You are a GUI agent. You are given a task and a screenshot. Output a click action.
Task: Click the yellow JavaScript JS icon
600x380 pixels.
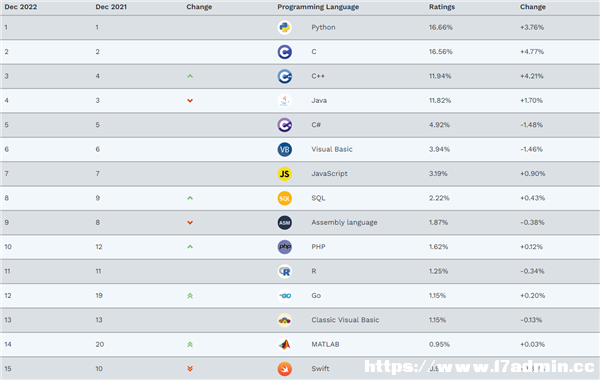284,174
